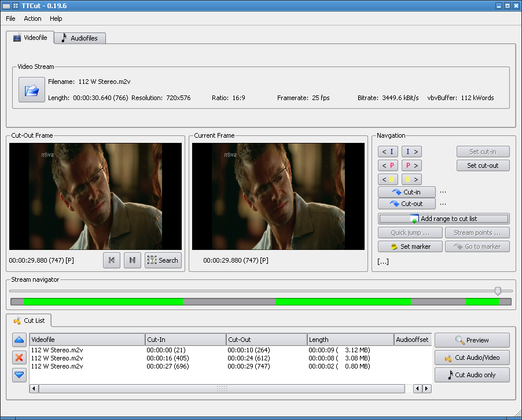Image resolution: width=522 pixels, height=420 pixels.
Task: Go to next P-frame
Action: [x=411, y=165]
